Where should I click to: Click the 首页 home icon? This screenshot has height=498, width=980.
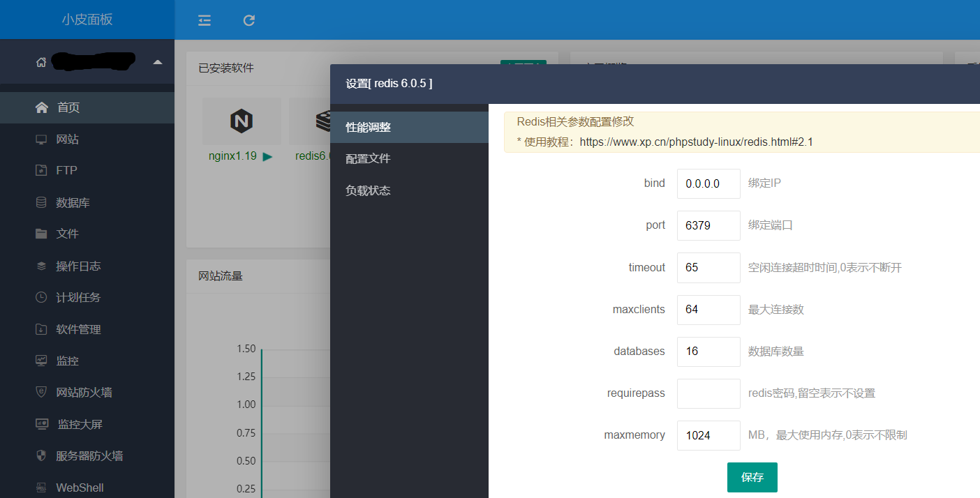[42, 107]
